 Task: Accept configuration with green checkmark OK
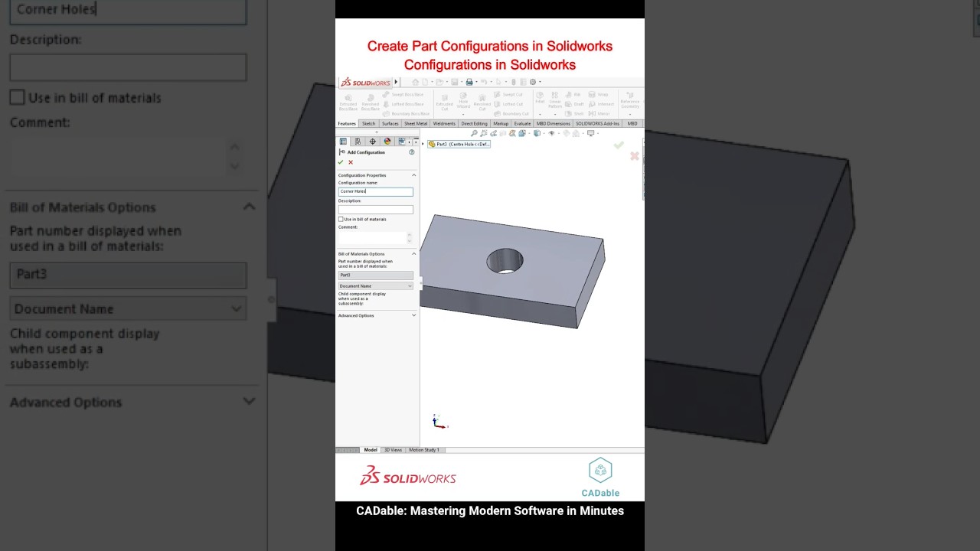(341, 162)
